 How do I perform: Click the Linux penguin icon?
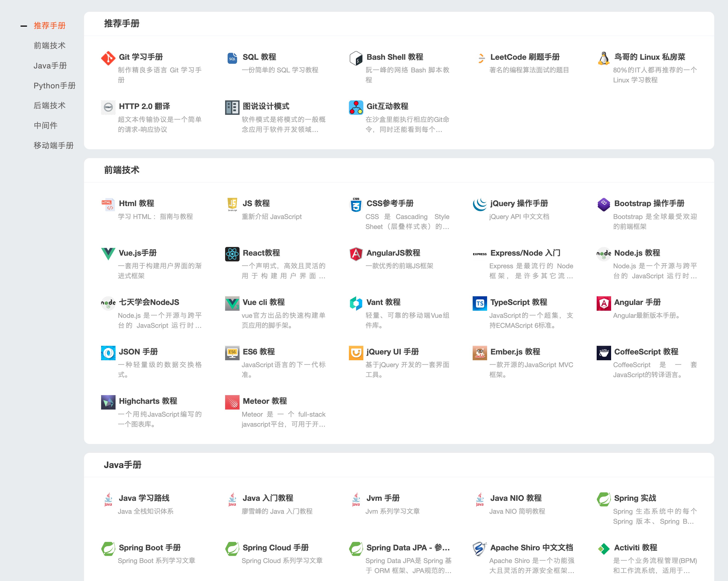pyautogui.click(x=604, y=58)
